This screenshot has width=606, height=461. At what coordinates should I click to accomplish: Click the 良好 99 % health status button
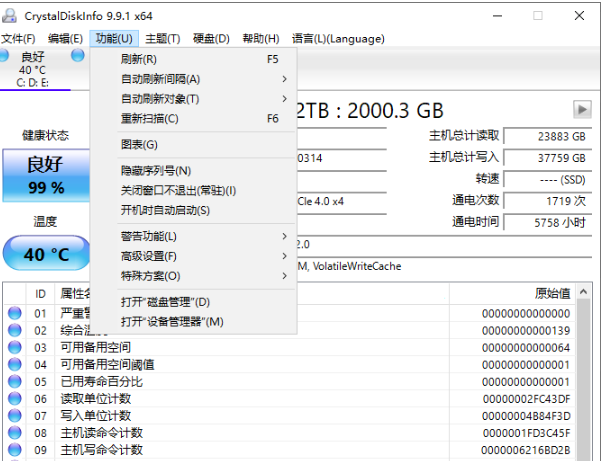[46, 175]
